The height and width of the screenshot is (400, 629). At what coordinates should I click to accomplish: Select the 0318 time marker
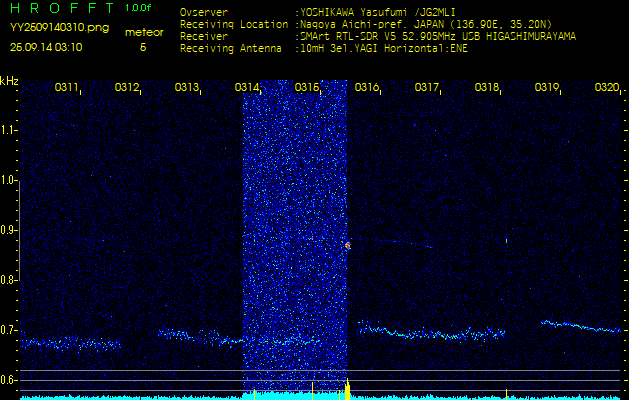tap(487, 88)
